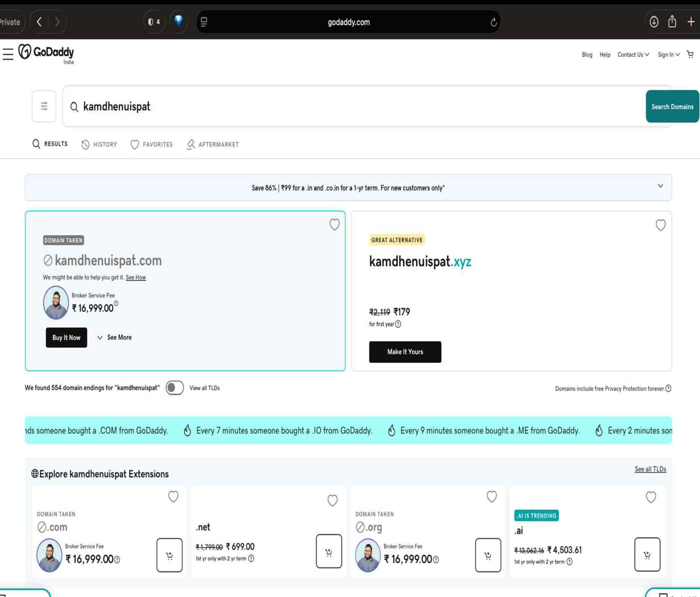The image size is (700, 597).
Task: Click the godaddy.com address bar
Action: (x=349, y=22)
